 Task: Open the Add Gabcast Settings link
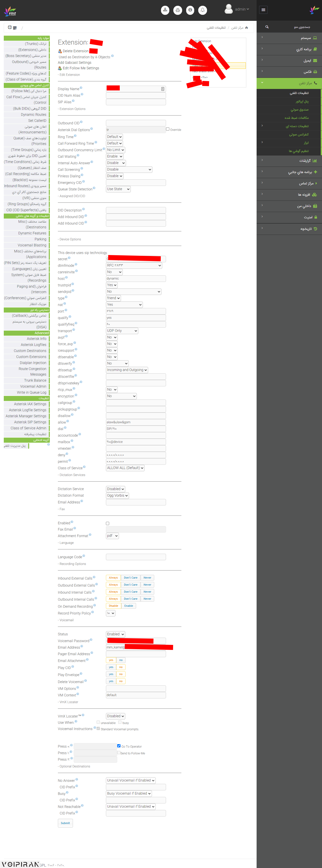click(x=75, y=63)
